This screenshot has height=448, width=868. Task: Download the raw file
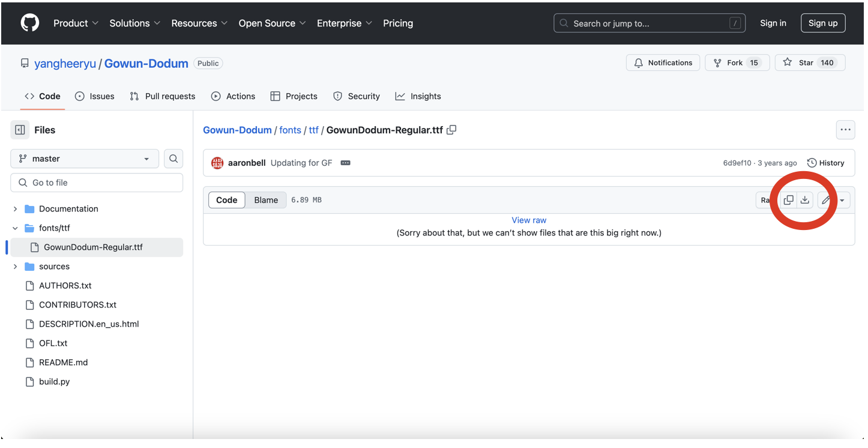point(805,200)
